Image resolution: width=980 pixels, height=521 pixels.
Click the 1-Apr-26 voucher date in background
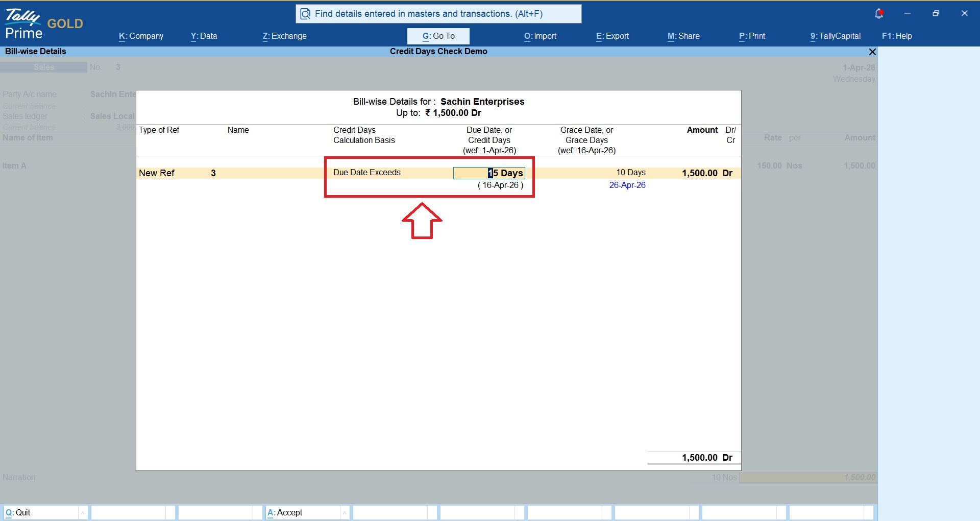(x=859, y=67)
